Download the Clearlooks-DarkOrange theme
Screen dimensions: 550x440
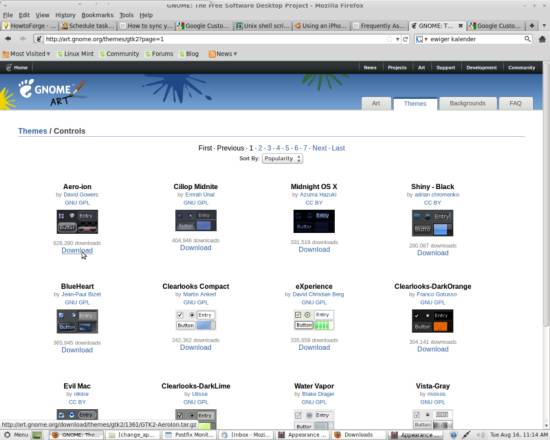click(x=433, y=349)
